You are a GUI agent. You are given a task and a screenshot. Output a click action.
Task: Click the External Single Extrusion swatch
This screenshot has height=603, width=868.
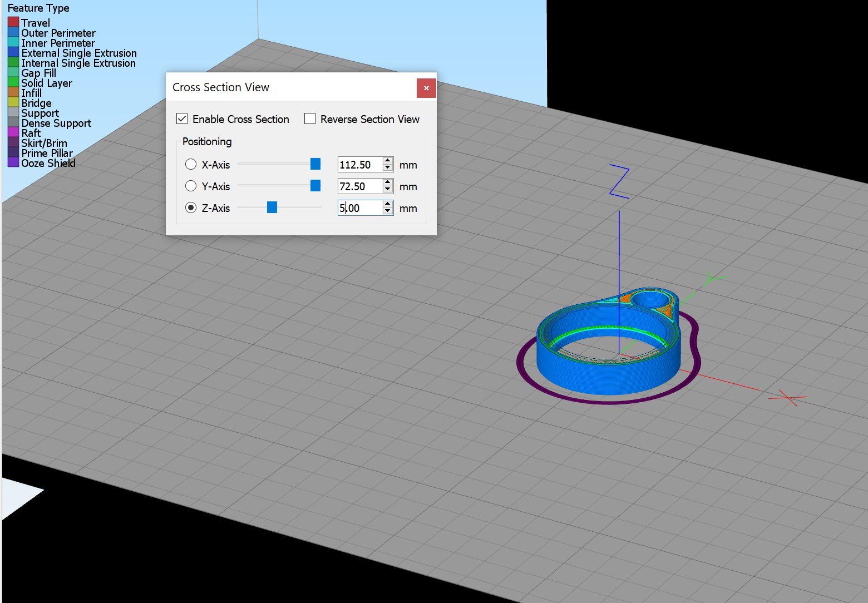tap(13, 53)
